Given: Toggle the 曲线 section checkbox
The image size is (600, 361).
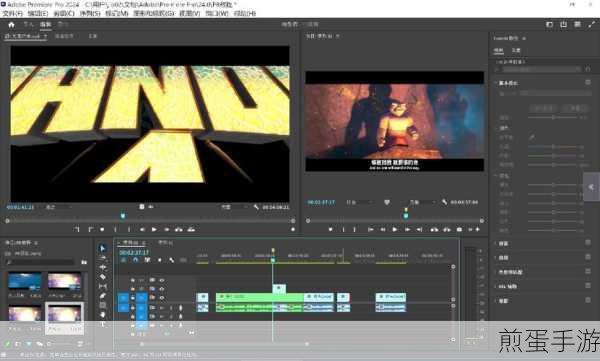Looking at the screenshot, I should pyautogui.click(x=588, y=257).
